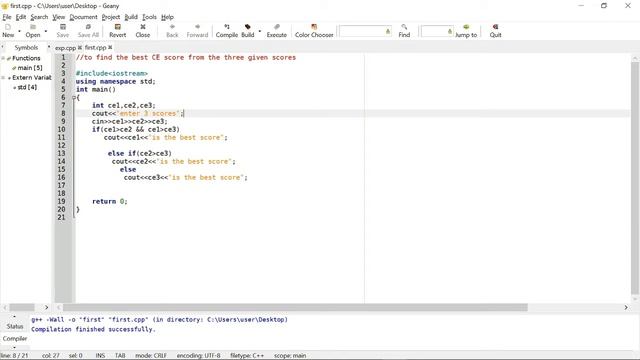
Task: Click 'encoding: UTF-8' in status bar
Action: [198, 356]
